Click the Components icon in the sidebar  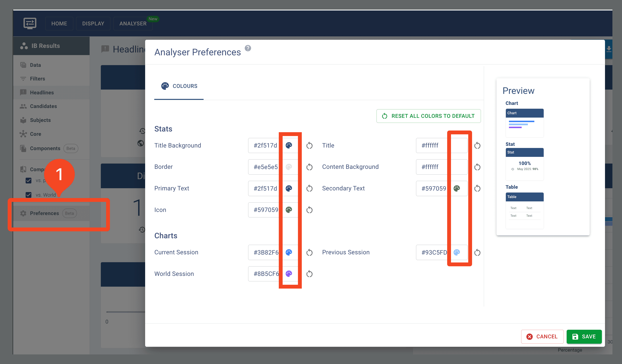[x=23, y=148]
